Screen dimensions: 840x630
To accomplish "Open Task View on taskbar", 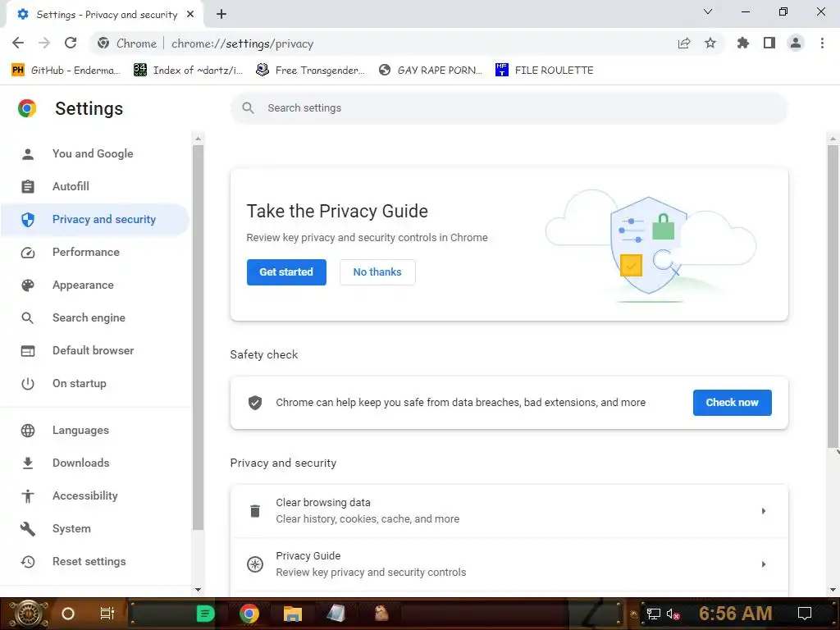I will [107, 614].
